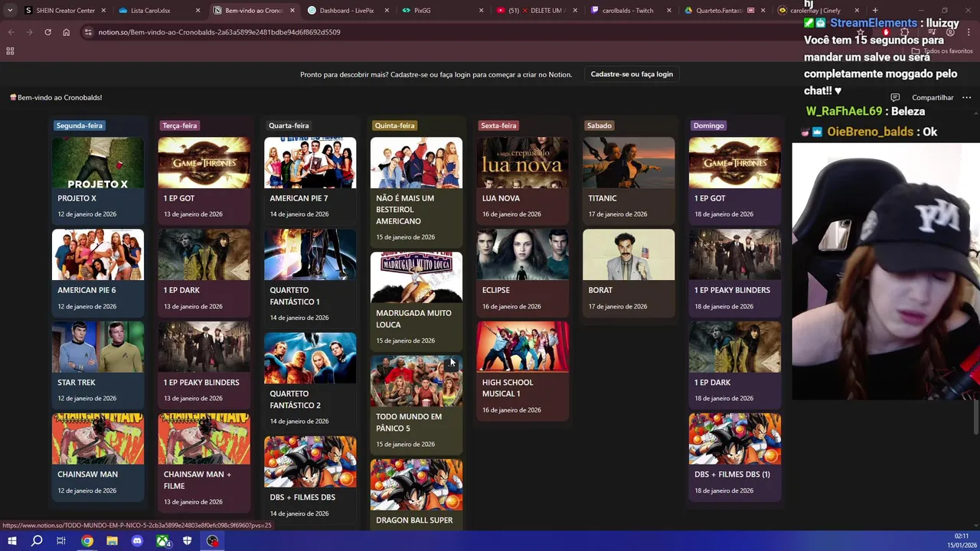Open the browser home page icon
Viewport: 980px width, 551px height.
pyautogui.click(x=66, y=32)
